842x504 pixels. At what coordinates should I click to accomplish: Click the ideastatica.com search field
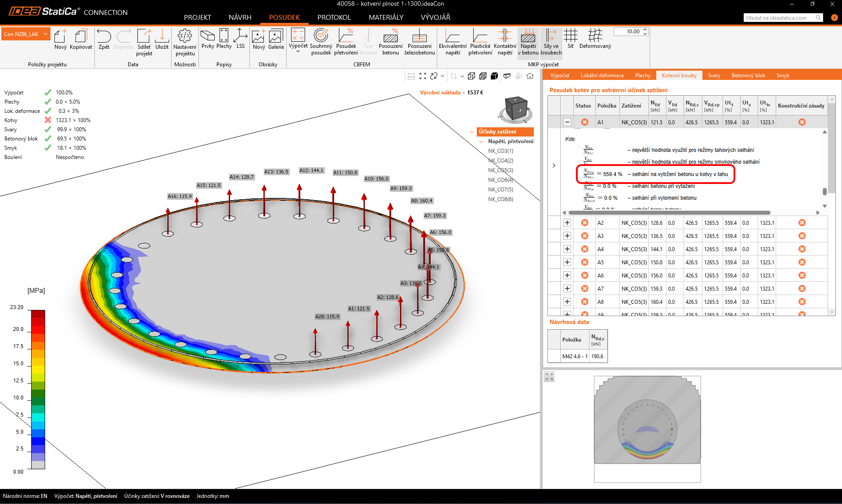pos(779,18)
